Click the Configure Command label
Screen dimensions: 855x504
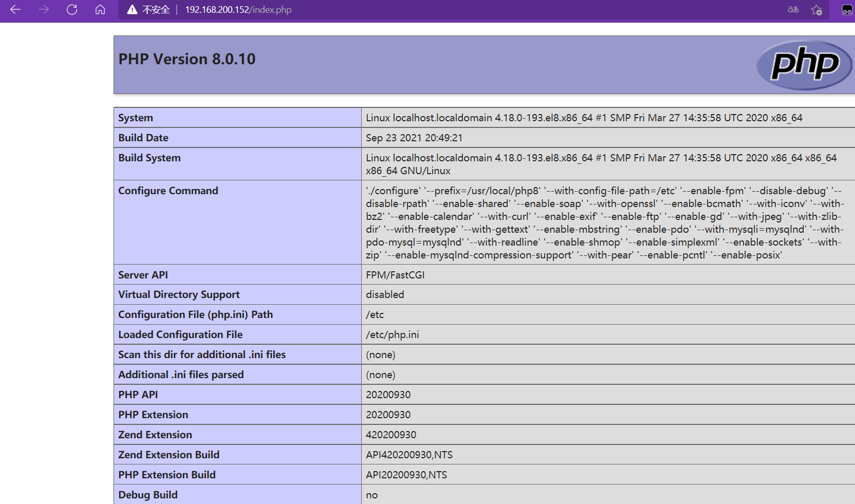168,191
